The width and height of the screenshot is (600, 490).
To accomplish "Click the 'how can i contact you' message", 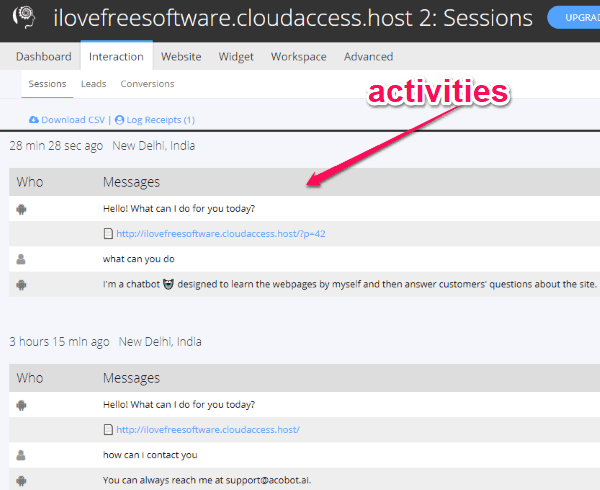I will pyautogui.click(x=150, y=455).
